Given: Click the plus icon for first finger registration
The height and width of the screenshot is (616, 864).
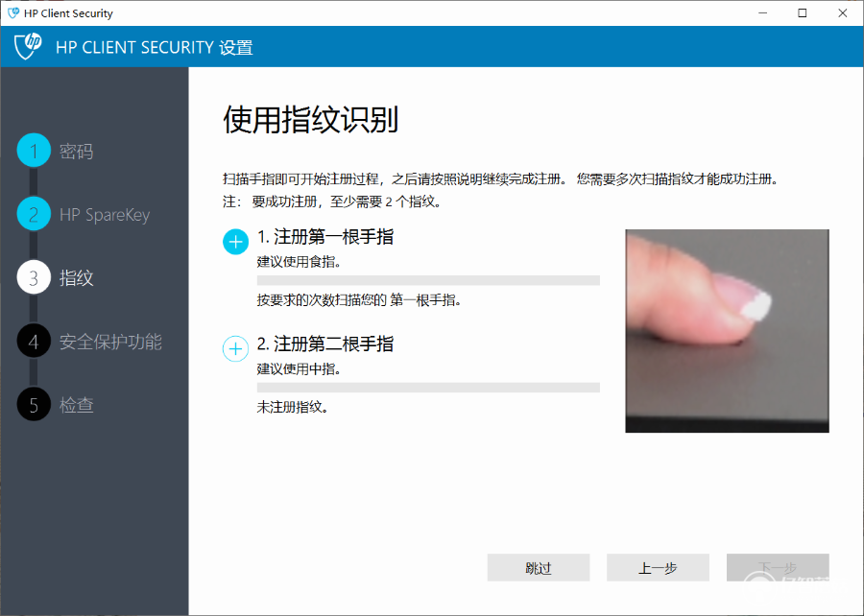Looking at the screenshot, I should [x=235, y=242].
